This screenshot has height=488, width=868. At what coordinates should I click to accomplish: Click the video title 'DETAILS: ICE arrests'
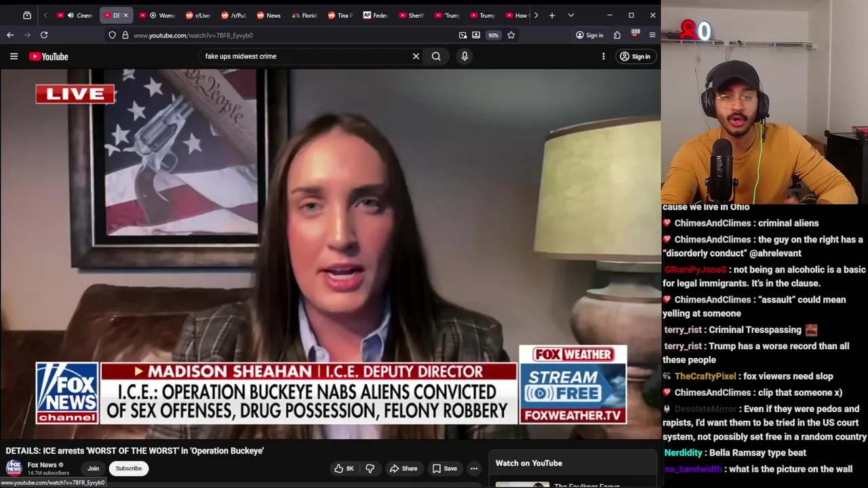point(135,450)
